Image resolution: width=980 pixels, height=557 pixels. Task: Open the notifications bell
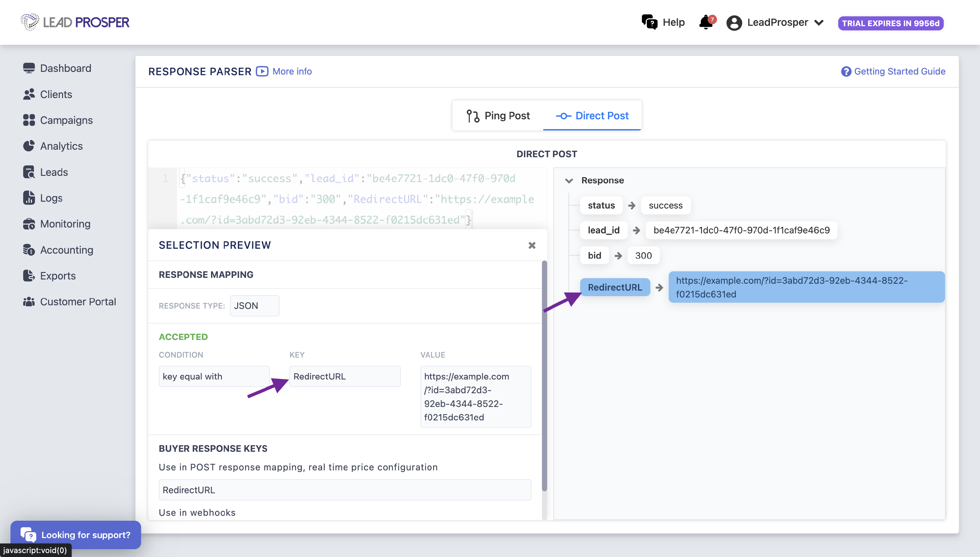(707, 22)
